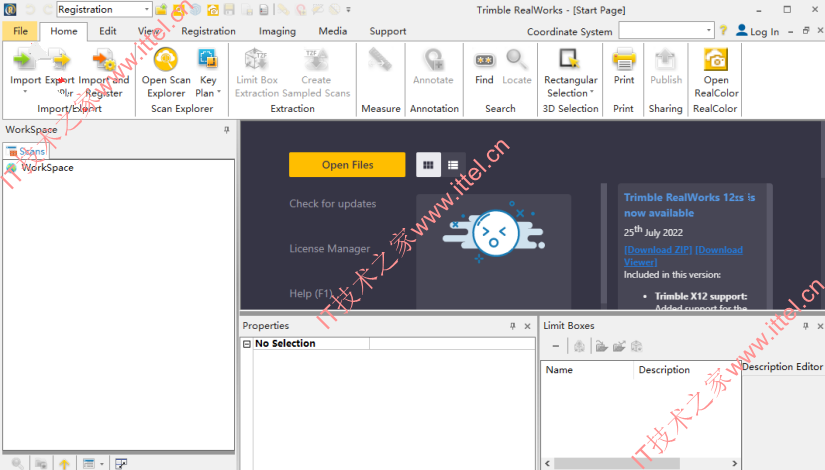Expand the Import dropdown arrow
The height and width of the screenshot is (470, 825).
[25, 92]
